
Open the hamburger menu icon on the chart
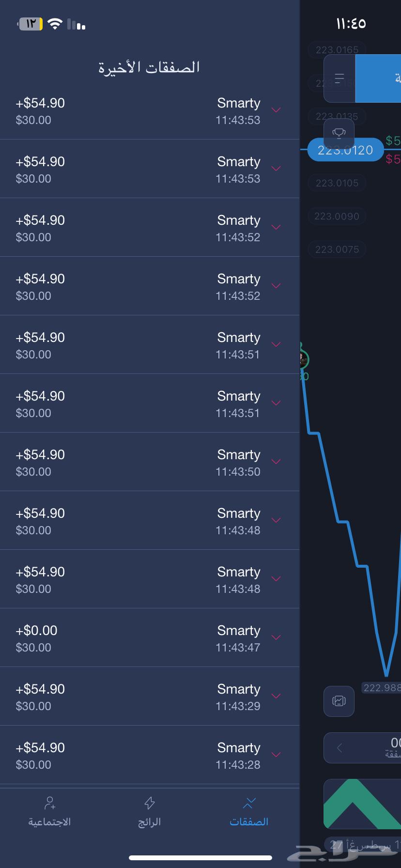[x=339, y=77]
